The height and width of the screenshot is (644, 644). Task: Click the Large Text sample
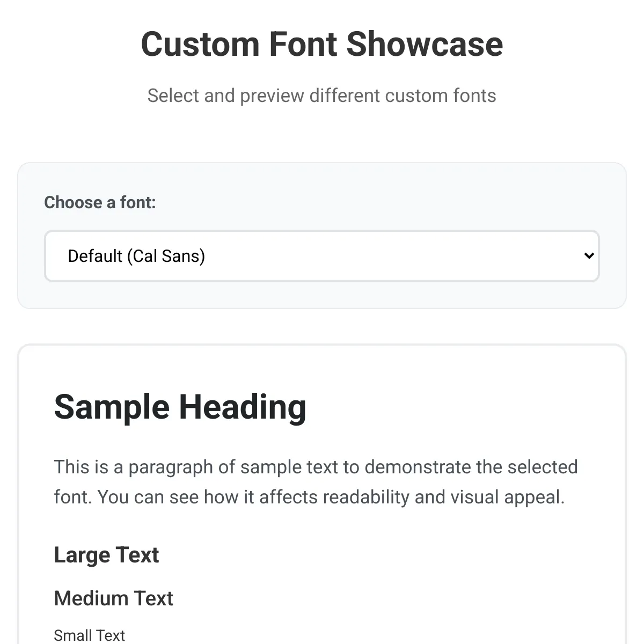tap(106, 555)
